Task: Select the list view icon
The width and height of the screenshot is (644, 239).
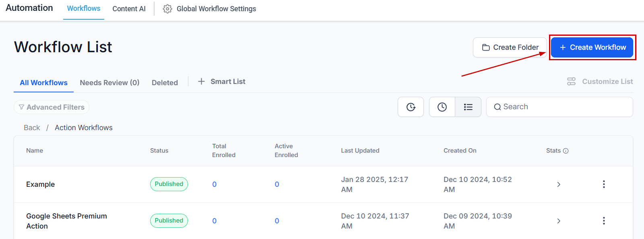Action: click(x=468, y=107)
